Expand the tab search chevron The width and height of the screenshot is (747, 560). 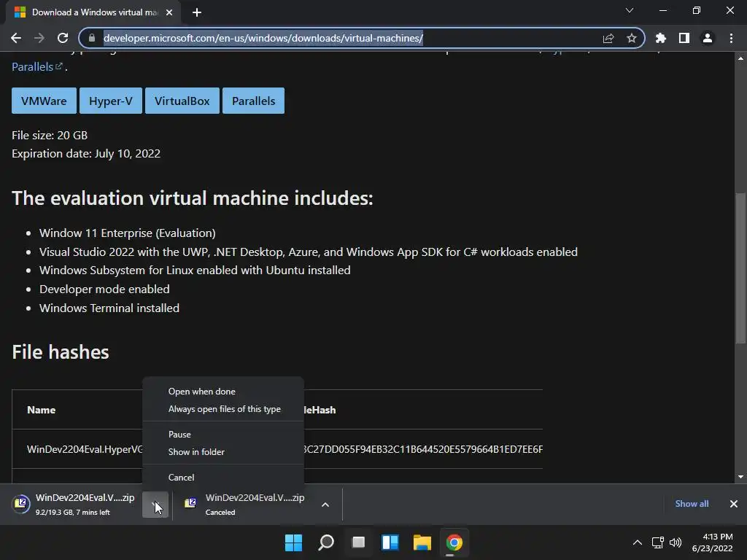[x=630, y=10]
